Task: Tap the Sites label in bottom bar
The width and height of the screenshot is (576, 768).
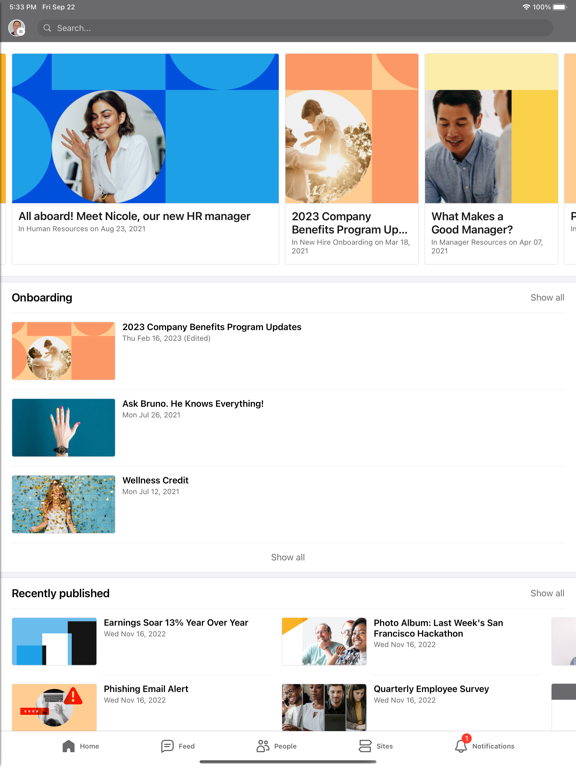Action: (384, 746)
